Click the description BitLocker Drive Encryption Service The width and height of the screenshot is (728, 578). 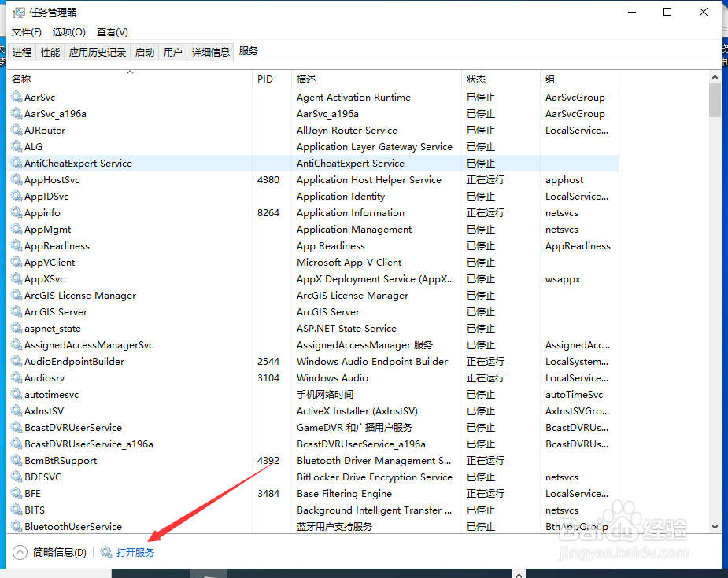(x=374, y=477)
